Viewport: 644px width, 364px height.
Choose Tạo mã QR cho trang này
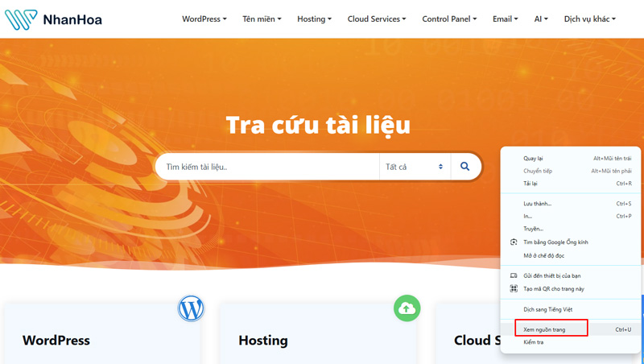571,289
